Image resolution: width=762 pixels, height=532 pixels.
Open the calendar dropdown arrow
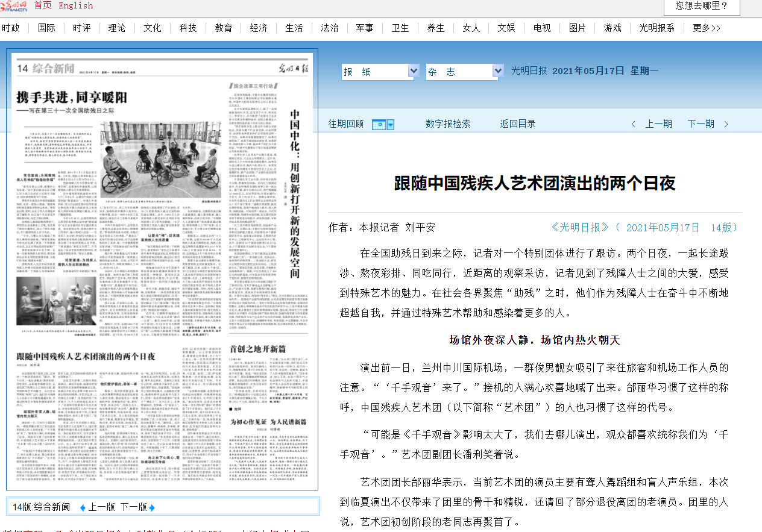pos(391,125)
